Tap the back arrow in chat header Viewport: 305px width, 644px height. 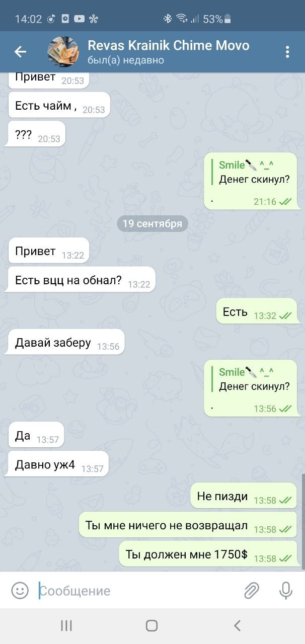(20, 51)
